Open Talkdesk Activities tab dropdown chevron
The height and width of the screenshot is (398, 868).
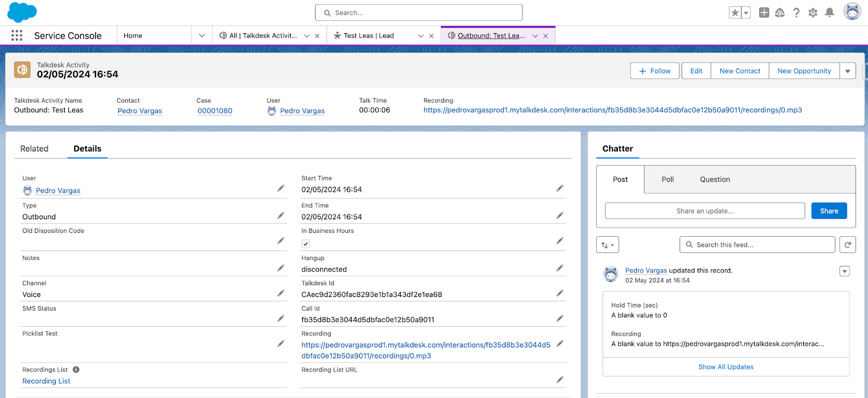[307, 36]
